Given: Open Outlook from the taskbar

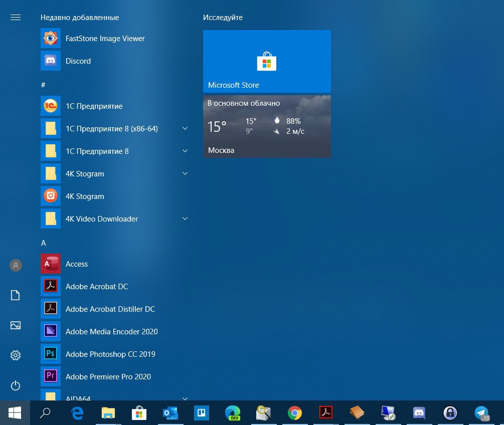Looking at the screenshot, I should point(171,413).
